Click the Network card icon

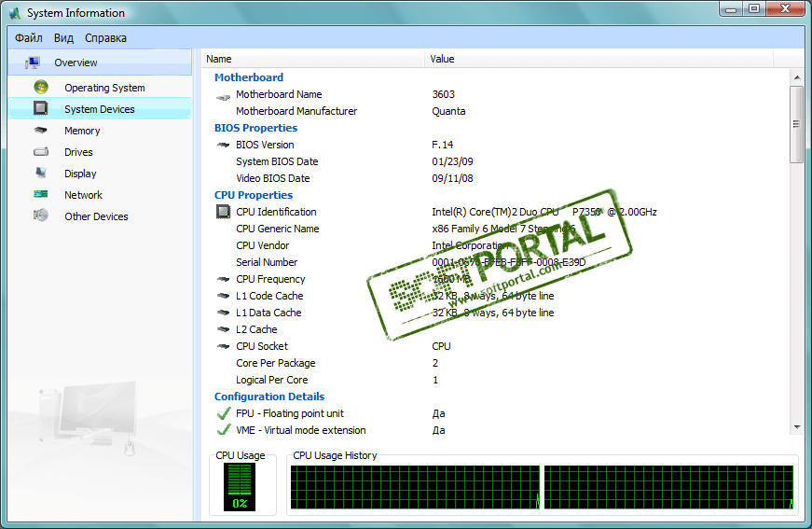pos(40,194)
